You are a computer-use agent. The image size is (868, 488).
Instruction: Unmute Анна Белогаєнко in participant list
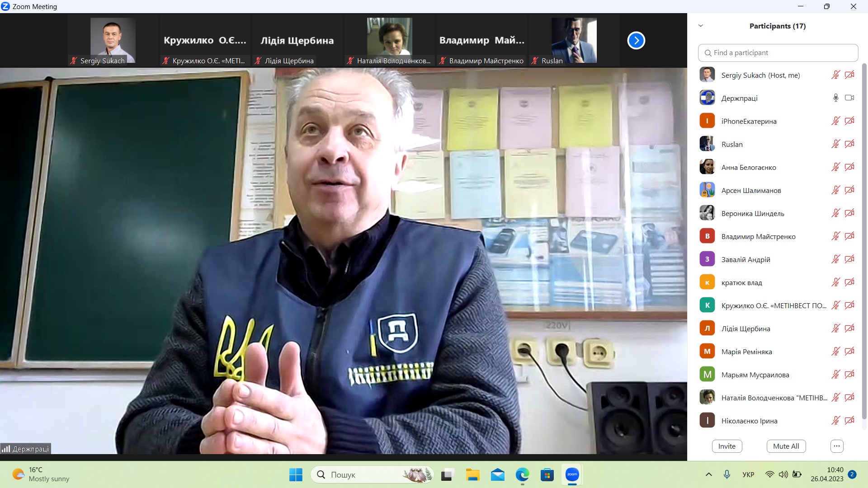(x=836, y=167)
